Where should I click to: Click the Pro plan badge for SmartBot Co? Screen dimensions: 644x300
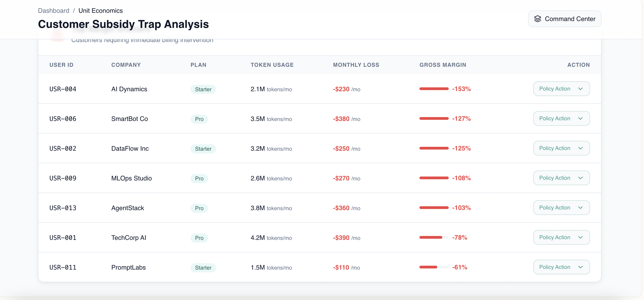(199, 119)
